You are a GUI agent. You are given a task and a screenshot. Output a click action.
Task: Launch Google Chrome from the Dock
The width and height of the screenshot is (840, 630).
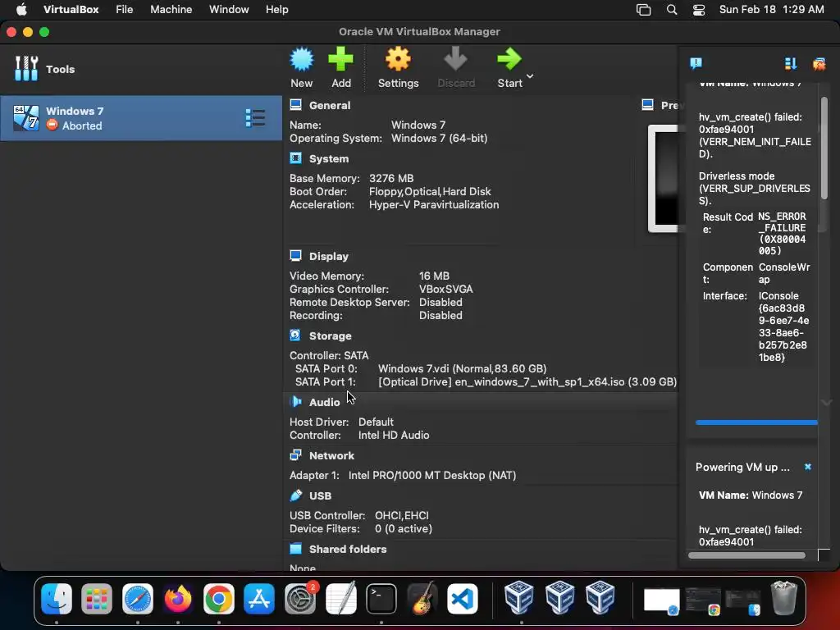click(218, 598)
